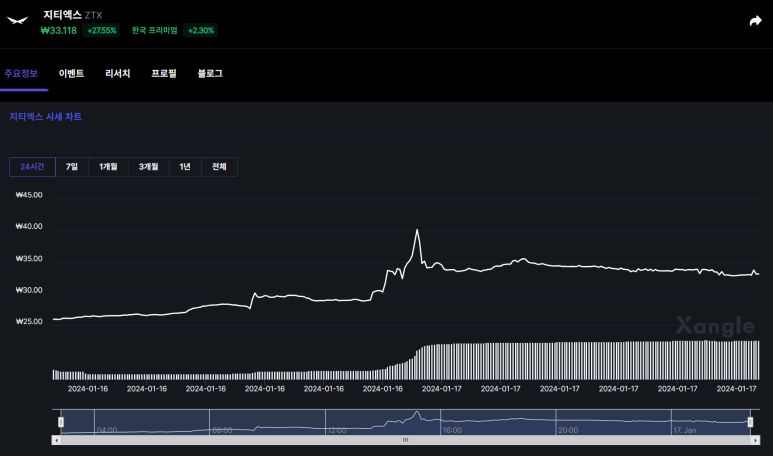The image size is (773, 456).
Task: Click the ZTX coin logo icon
Action: tap(17, 20)
